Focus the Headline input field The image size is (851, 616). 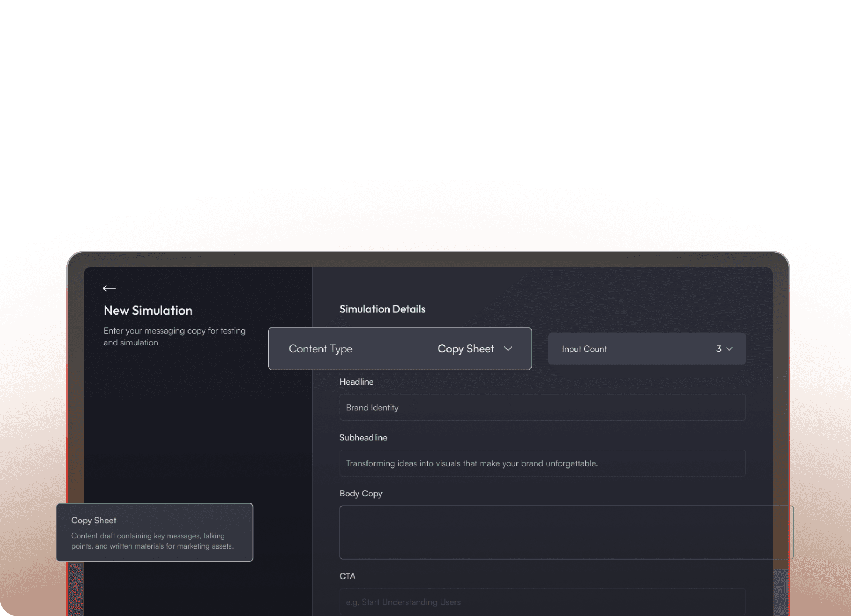click(x=542, y=407)
